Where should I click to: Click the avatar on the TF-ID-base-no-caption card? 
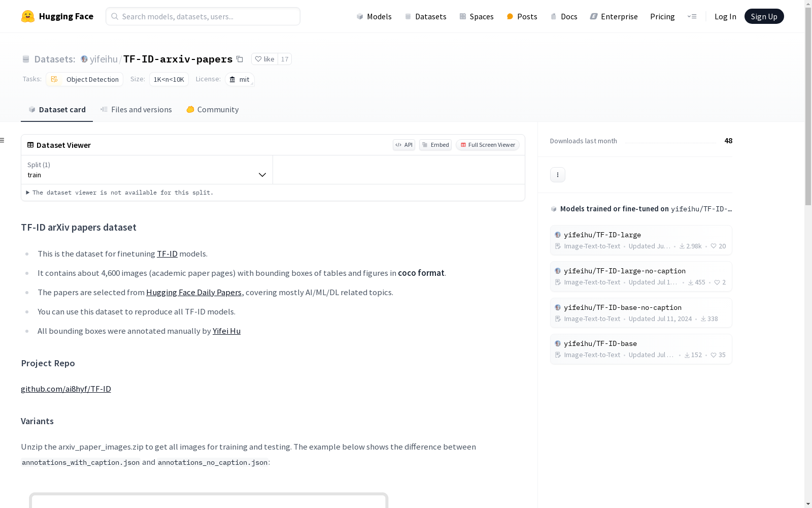click(x=558, y=307)
